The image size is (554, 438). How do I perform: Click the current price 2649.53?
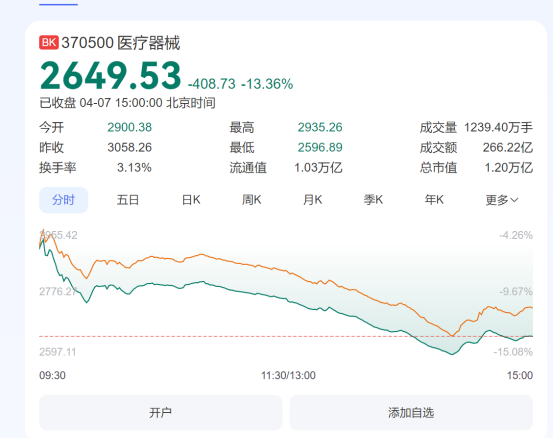click(111, 75)
